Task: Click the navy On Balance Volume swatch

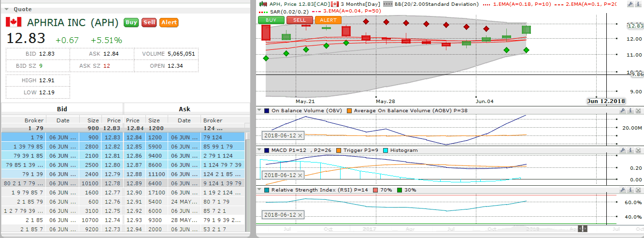Action: 267,110
